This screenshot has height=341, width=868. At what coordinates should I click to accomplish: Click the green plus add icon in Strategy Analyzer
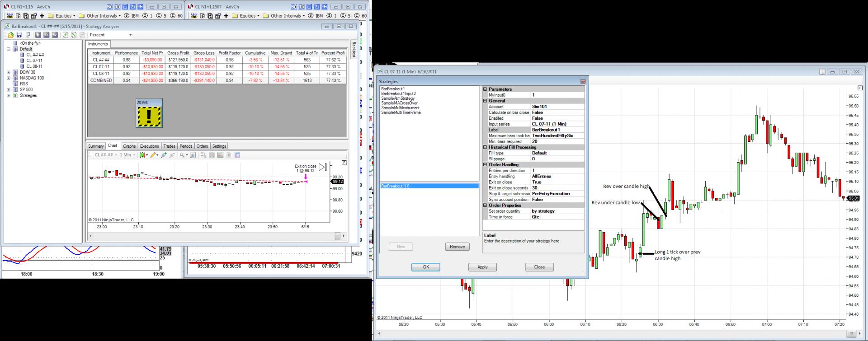(x=66, y=35)
